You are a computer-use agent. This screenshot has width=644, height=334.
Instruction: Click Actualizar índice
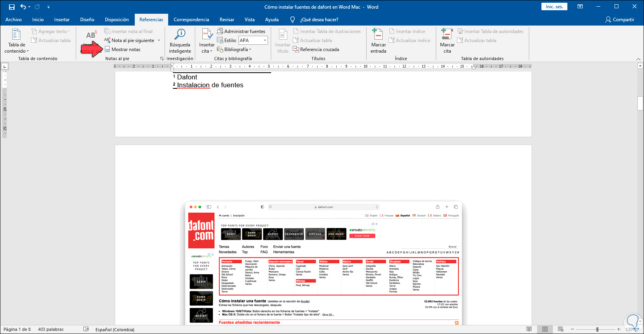click(410, 40)
